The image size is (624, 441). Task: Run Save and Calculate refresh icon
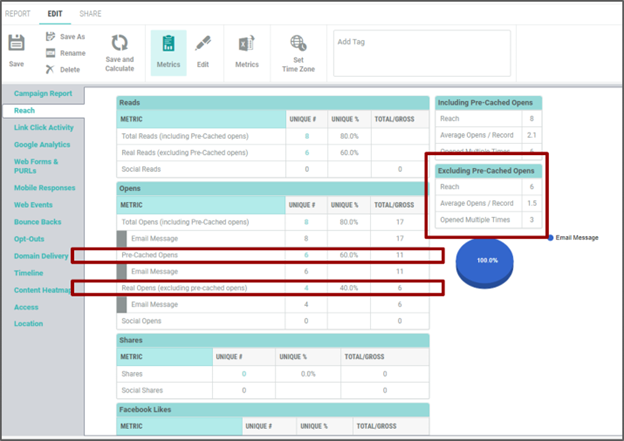(x=119, y=43)
